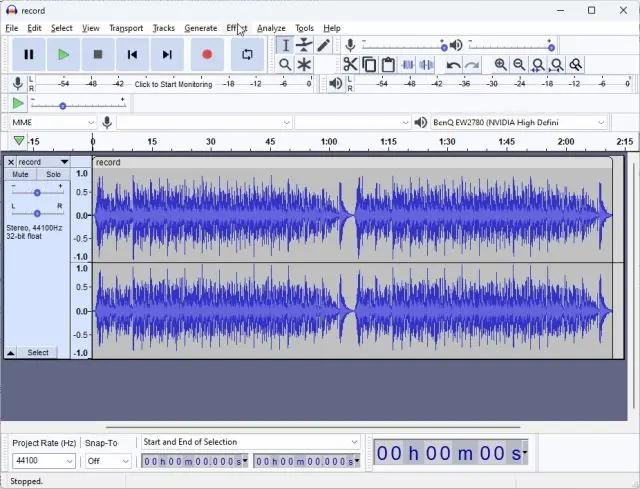Select the Multi-tool asterisk icon
Image resolution: width=640 pixels, height=489 pixels.
click(x=304, y=64)
